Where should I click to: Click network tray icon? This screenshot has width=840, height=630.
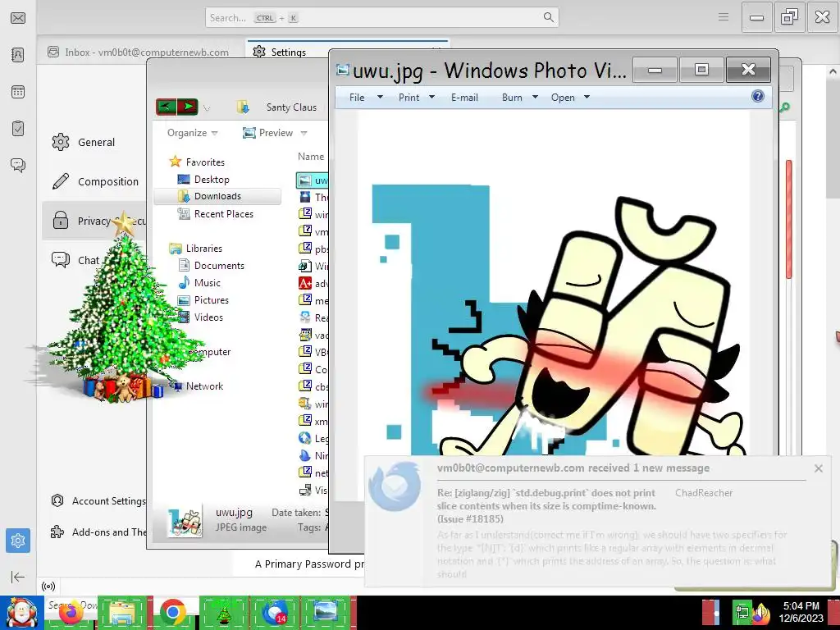click(742, 613)
